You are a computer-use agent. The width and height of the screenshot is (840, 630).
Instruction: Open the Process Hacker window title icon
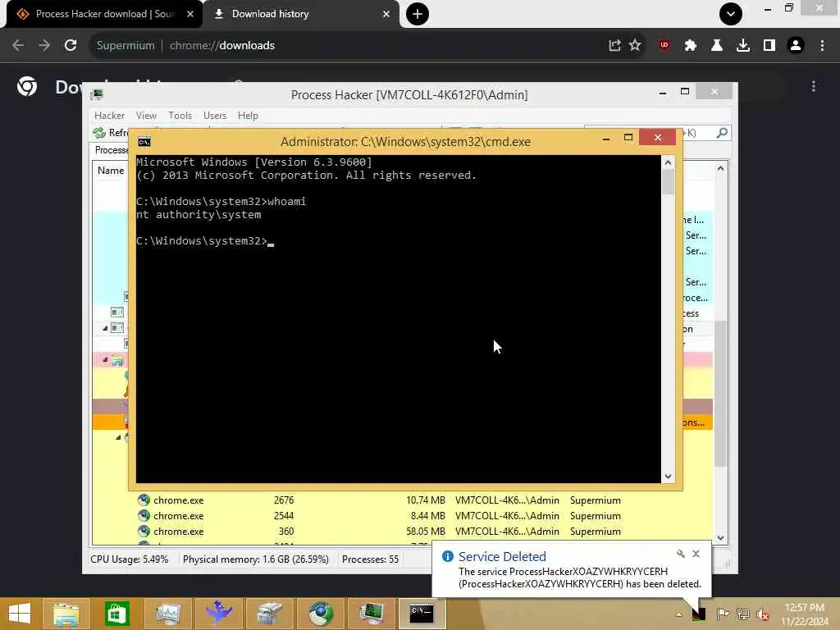click(97, 95)
